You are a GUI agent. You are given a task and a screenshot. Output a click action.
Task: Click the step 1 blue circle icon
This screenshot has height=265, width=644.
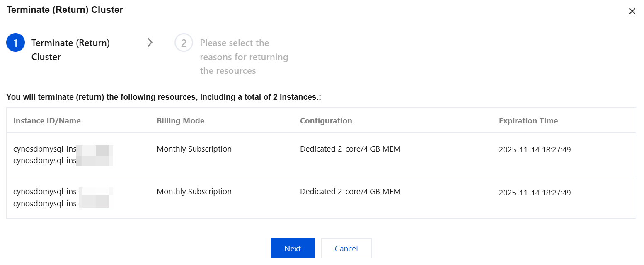click(16, 43)
